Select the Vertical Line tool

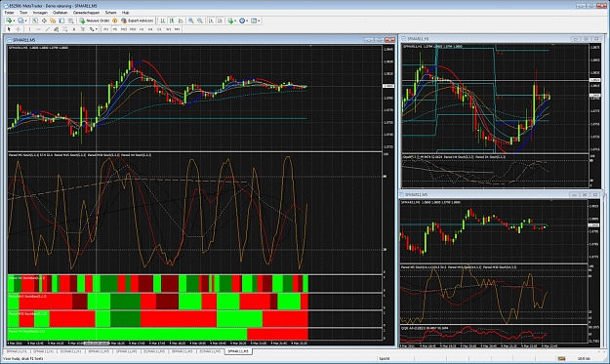coord(29,29)
